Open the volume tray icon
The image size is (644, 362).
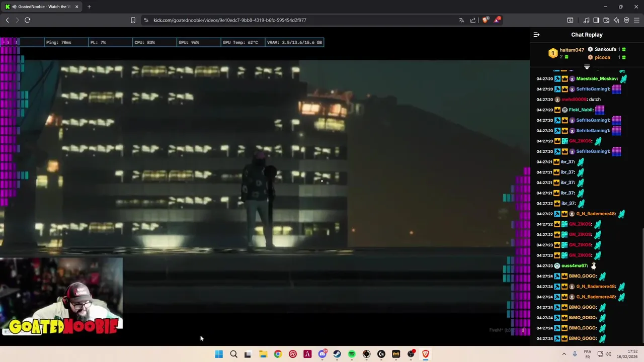point(608,354)
